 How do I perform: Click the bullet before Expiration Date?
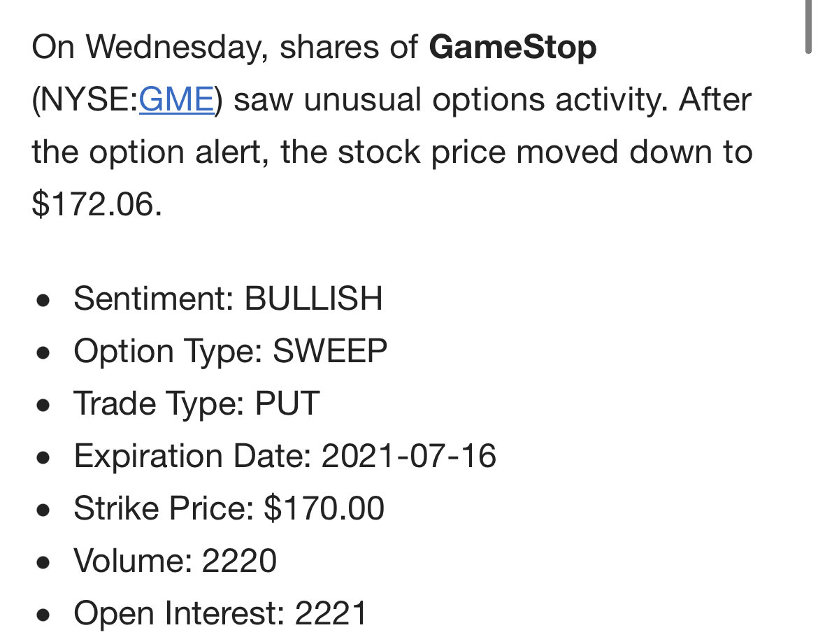pos(43,457)
